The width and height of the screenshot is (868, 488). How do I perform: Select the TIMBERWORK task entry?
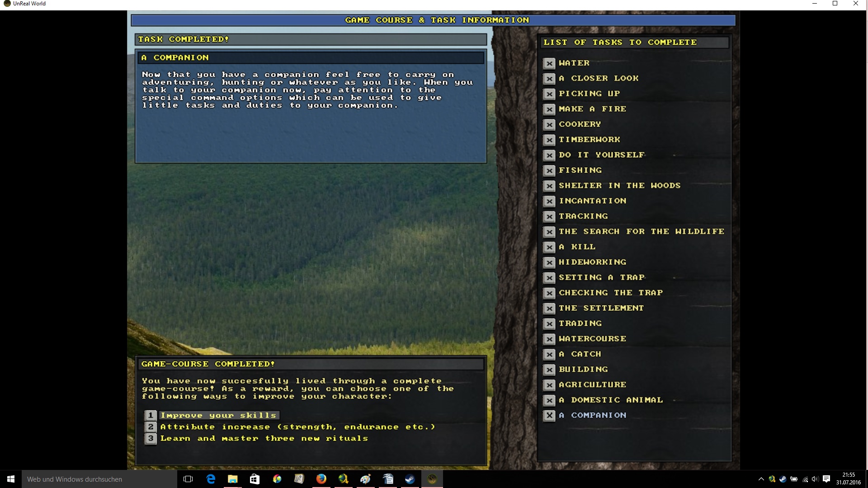590,140
